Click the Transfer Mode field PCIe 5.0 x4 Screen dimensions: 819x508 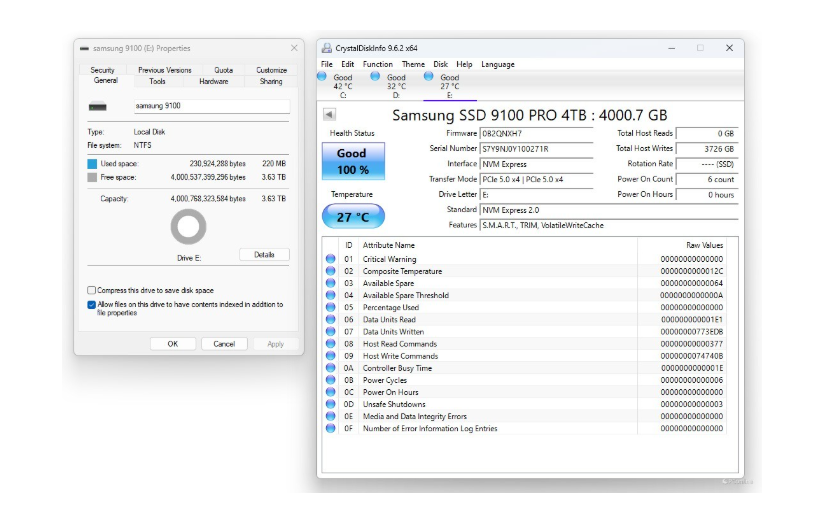click(536, 179)
